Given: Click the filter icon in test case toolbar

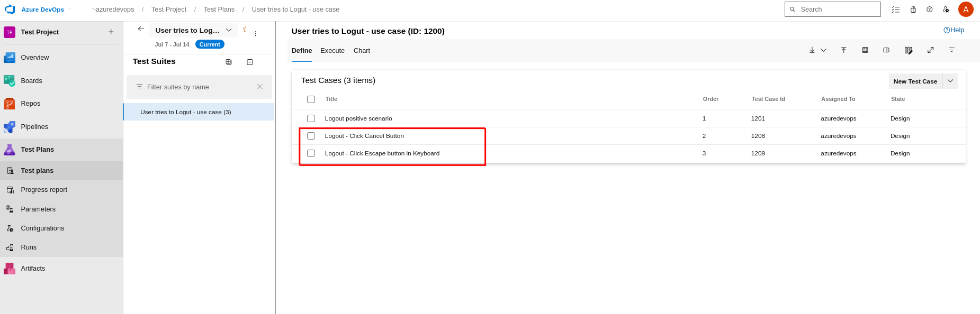Looking at the screenshot, I should (x=951, y=50).
